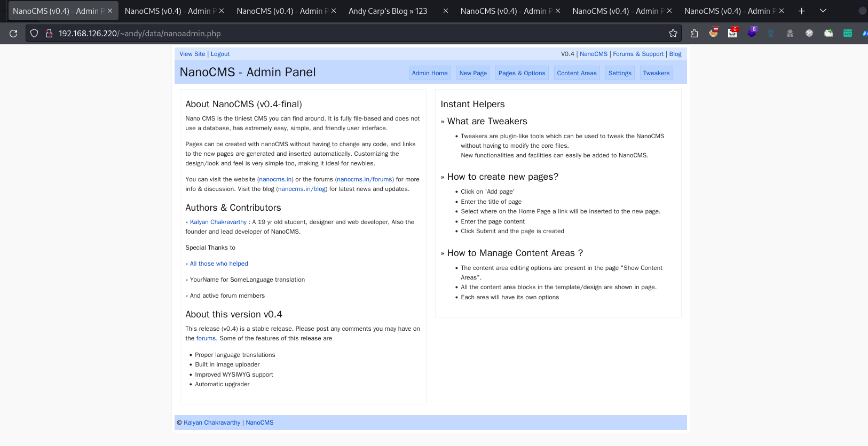Follow the nanocms.in/blog link

(x=302, y=189)
